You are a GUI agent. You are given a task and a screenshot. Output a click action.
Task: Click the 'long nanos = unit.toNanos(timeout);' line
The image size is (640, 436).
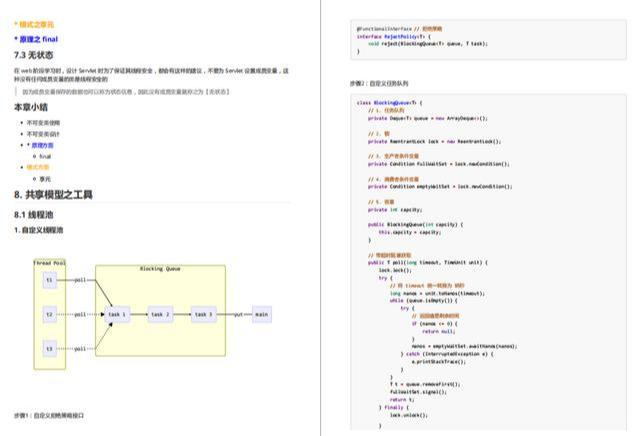[x=437, y=293]
